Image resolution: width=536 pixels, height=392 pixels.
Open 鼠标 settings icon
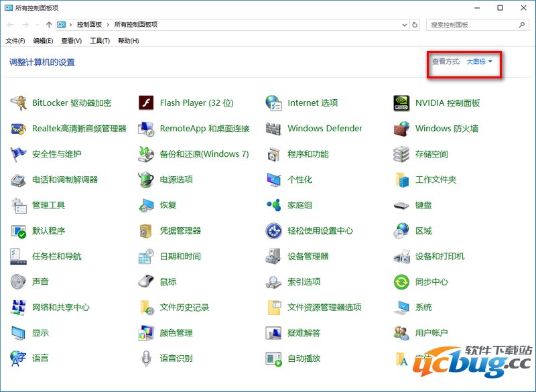pos(146,282)
